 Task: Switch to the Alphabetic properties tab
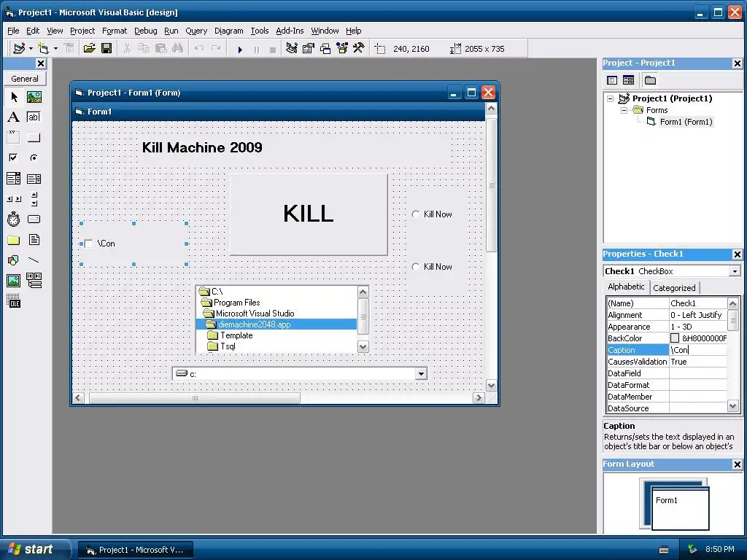[x=626, y=287]
